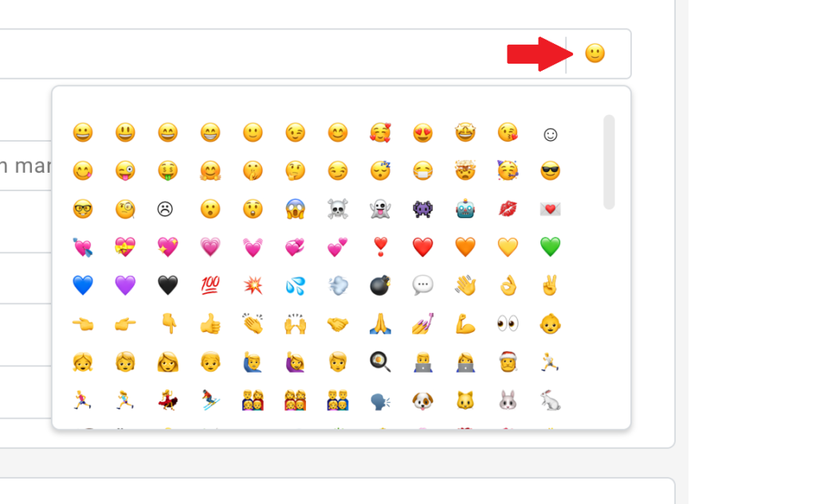The image size is (816, 504).
Task: Pick the blue heart emoji
Action: click(83, 285)
